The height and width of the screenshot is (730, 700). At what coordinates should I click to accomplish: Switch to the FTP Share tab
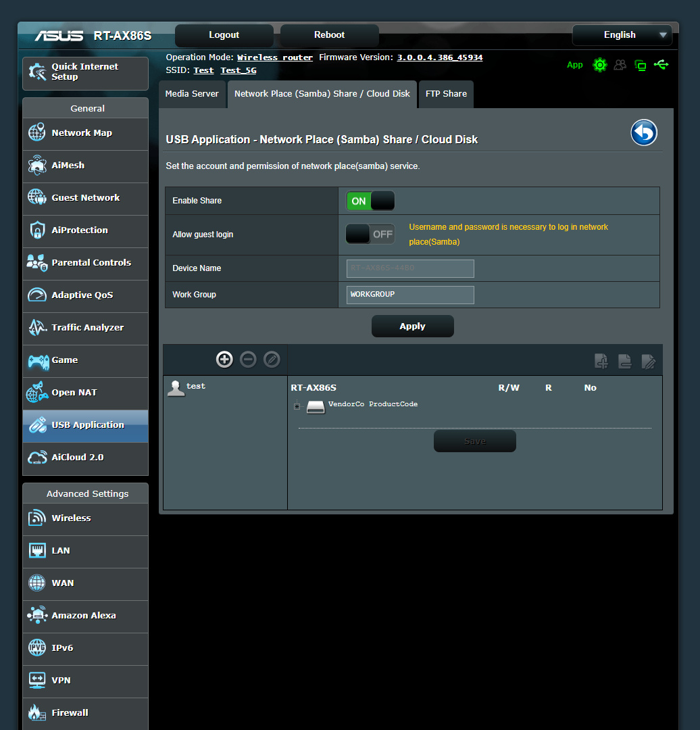coord(446,94)
